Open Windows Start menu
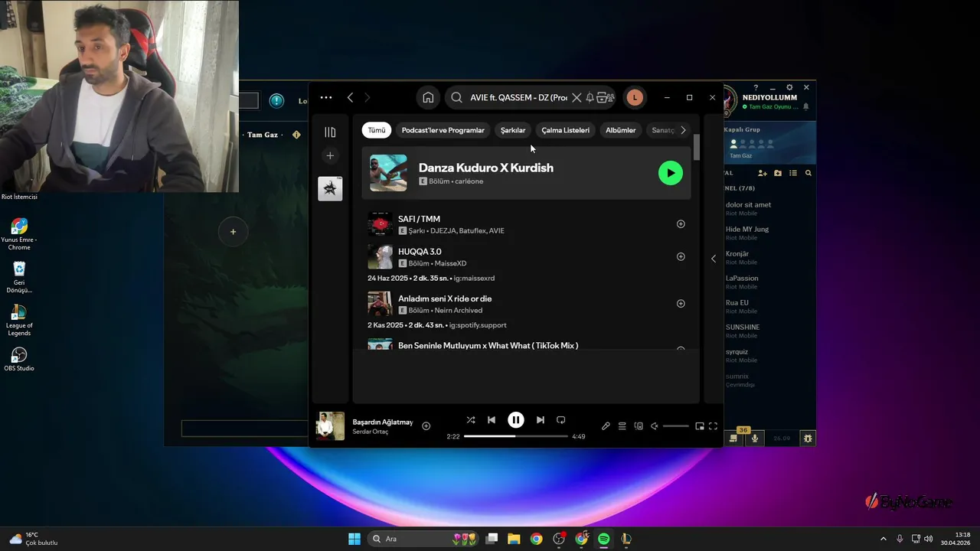980x551 pixels. [354, 539]
